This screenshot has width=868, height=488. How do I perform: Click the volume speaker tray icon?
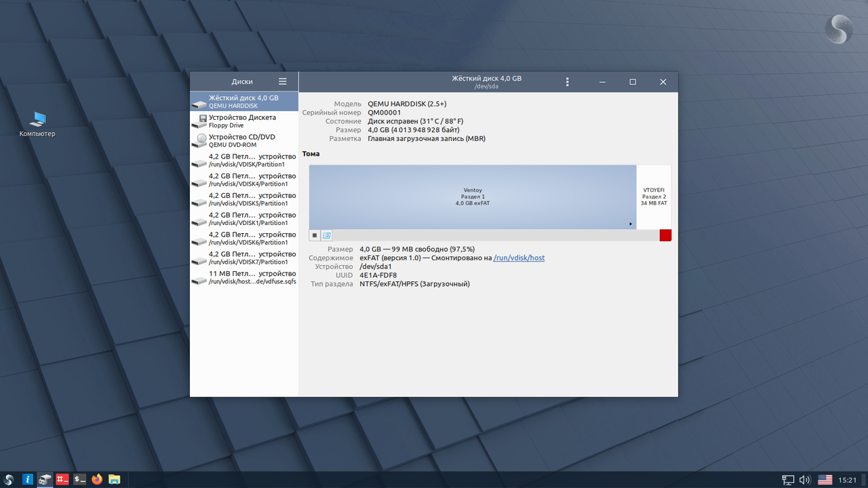click(806, 480)
